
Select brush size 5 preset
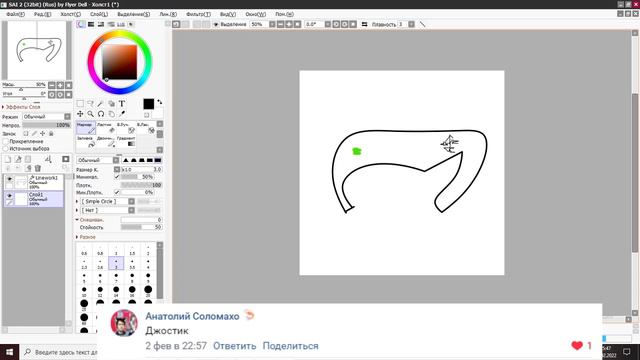tap(84, 278)
